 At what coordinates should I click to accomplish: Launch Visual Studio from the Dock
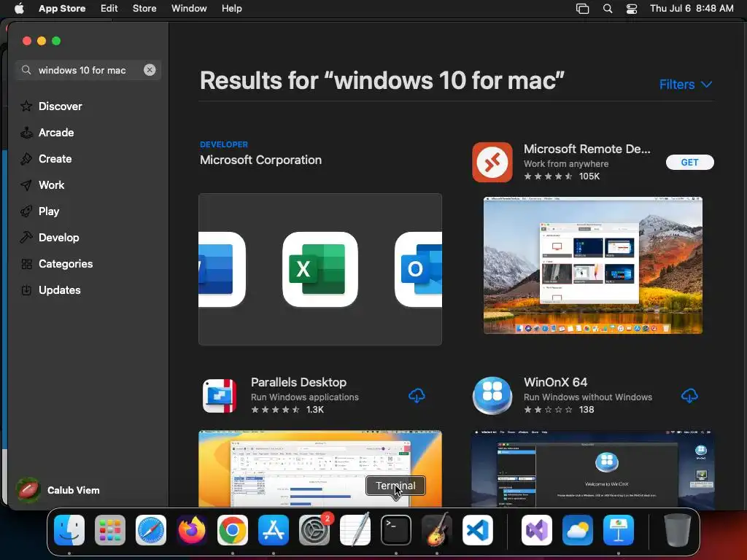(x=537, y=530)
